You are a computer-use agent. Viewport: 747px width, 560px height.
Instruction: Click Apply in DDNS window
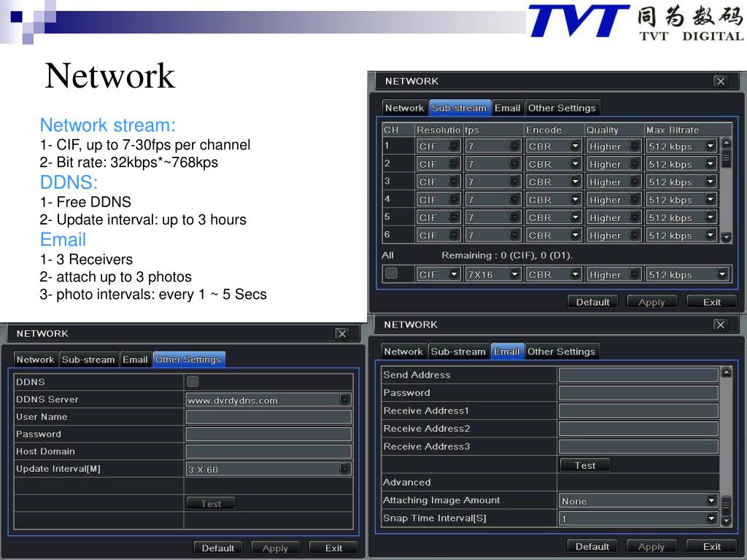(x=275, y=548)
